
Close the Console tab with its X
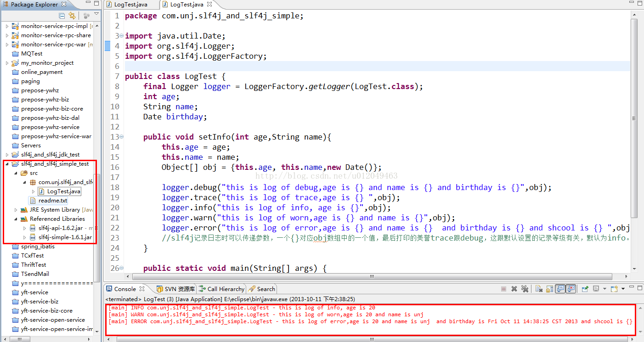(142, 289)
